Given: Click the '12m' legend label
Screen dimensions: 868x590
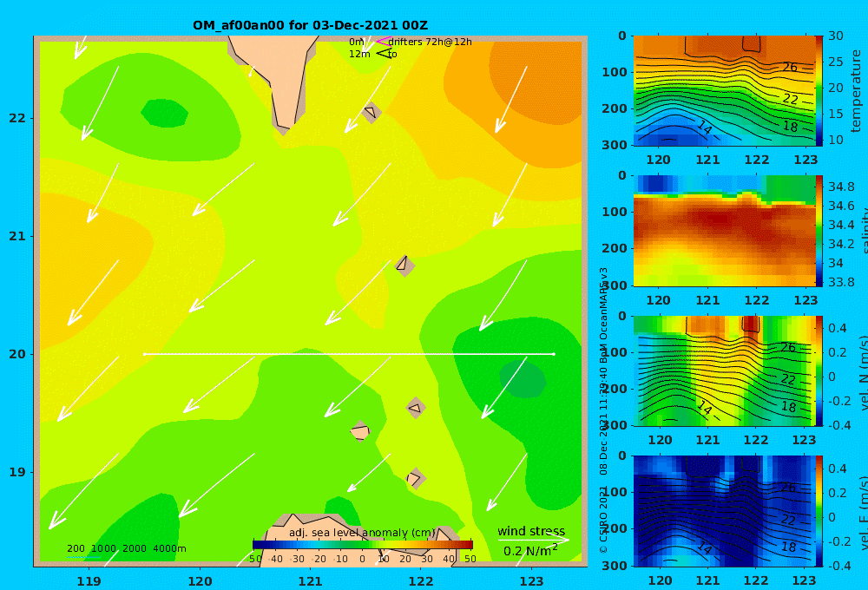Looking at the screenshot, I should [x=360, y=54].
